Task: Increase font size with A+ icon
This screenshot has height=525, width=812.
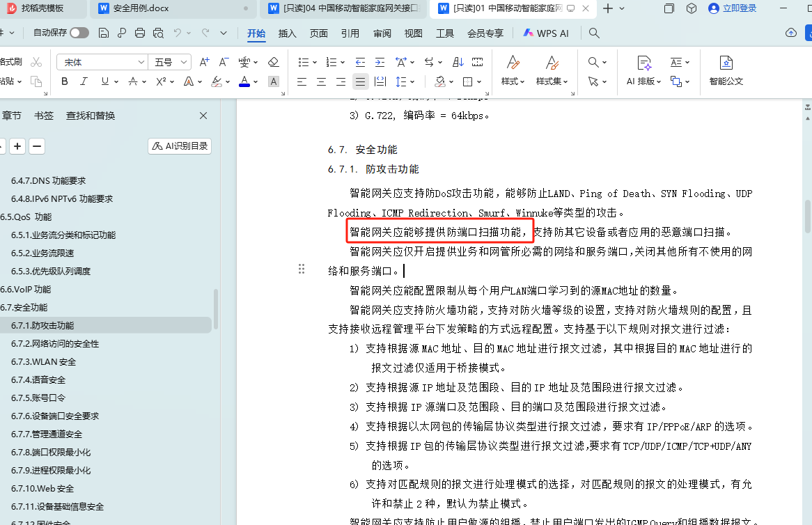Action: click(x=205, y=62)
